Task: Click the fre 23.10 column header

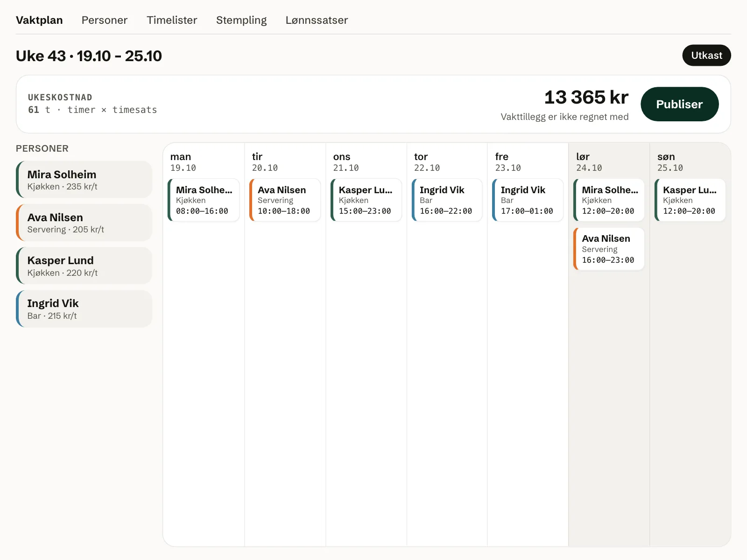Action: (x=508, y=162)
